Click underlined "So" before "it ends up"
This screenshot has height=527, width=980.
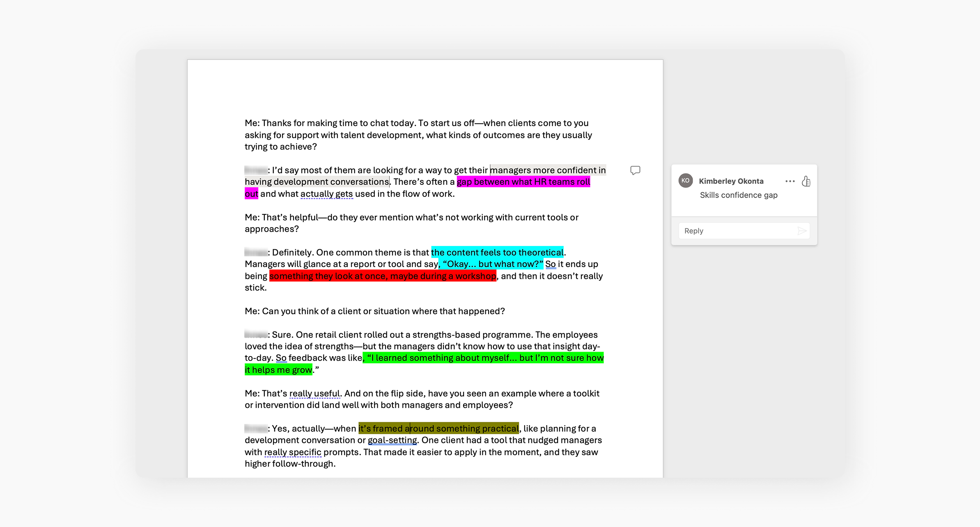550,264
